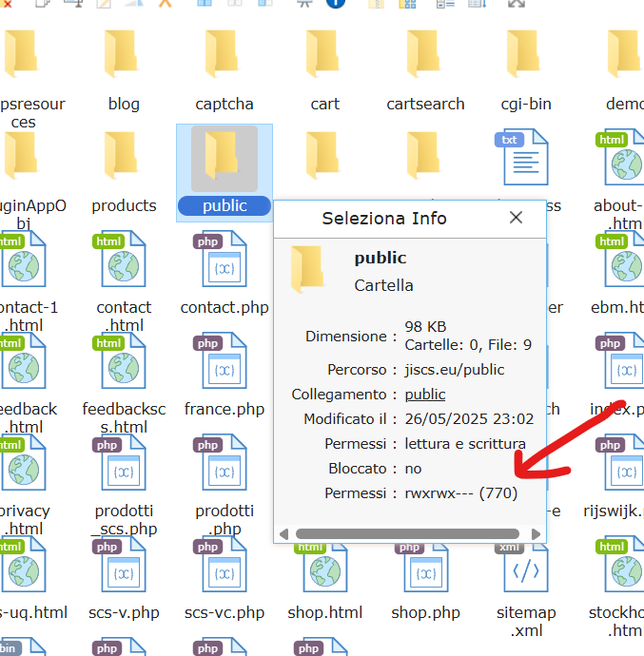Click the products folder icon
Screen dimensions: 644x656
point(124,158)
